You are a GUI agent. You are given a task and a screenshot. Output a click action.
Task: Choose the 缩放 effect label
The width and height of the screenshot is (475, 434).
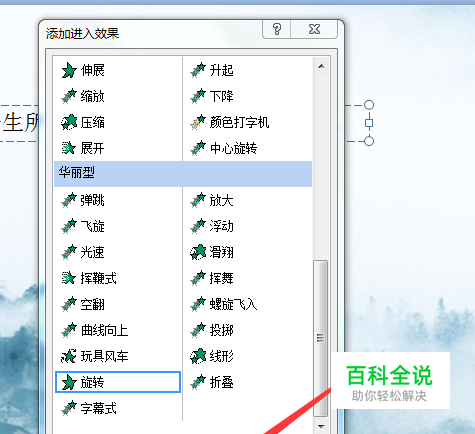[93, 96]
